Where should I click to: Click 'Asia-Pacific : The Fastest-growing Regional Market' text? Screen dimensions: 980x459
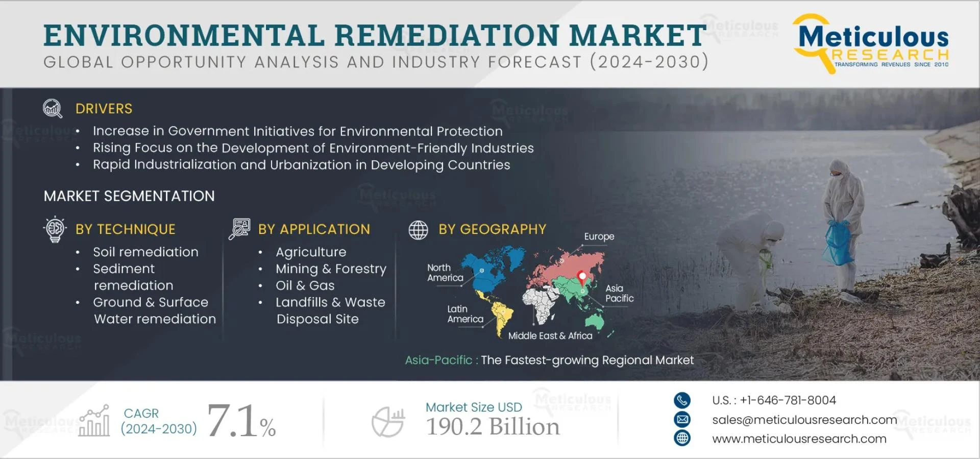[549, 360]
